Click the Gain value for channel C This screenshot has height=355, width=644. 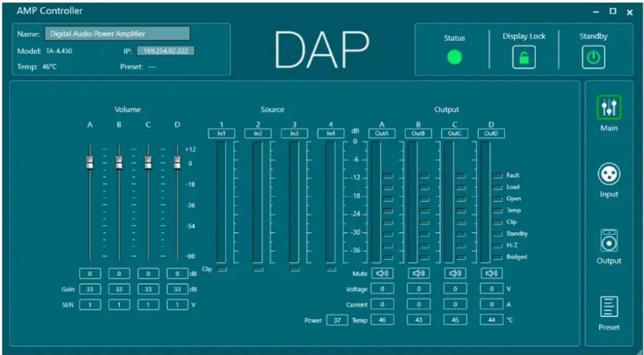[x=148, y=289]
